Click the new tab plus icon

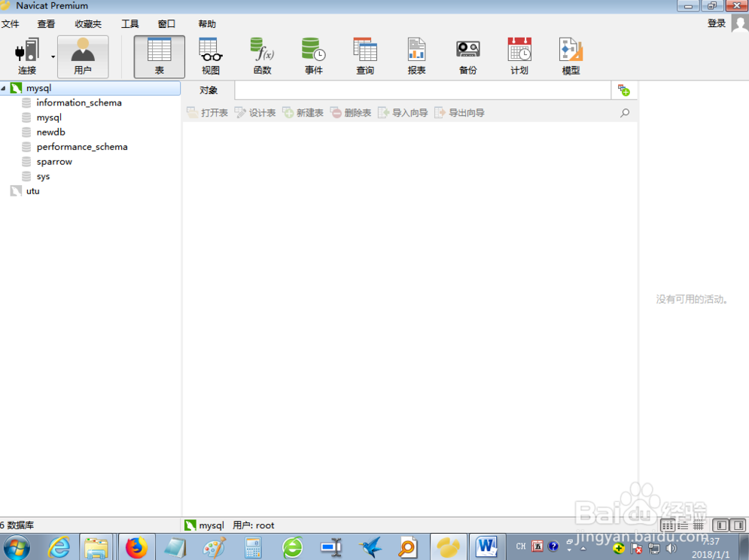(x=624, y=90)
